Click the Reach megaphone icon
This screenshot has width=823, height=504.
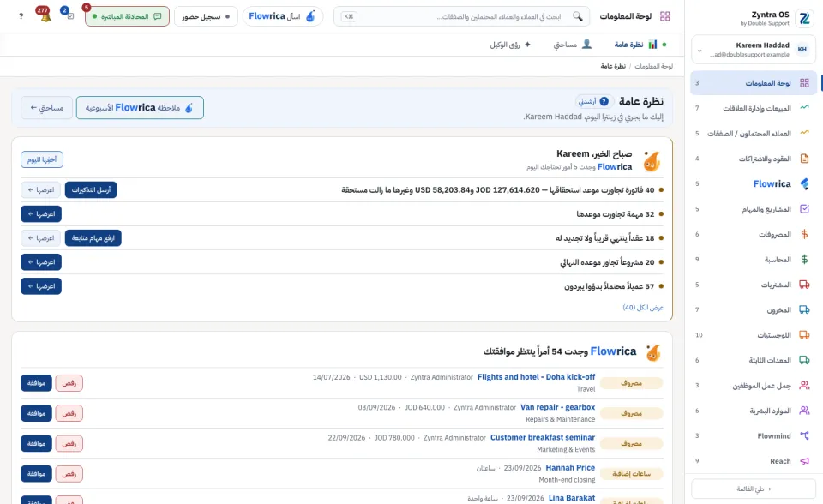(x=804, y=461)
